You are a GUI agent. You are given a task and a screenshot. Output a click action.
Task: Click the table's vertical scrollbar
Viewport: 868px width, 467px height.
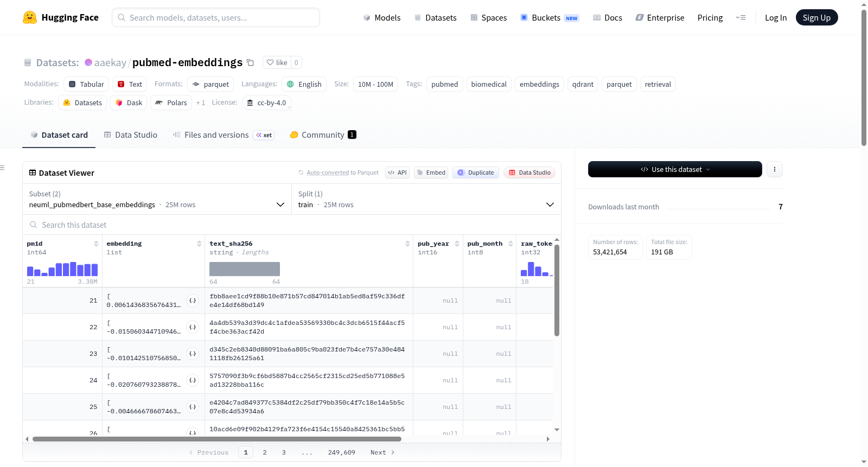click(x=557, y=290)
